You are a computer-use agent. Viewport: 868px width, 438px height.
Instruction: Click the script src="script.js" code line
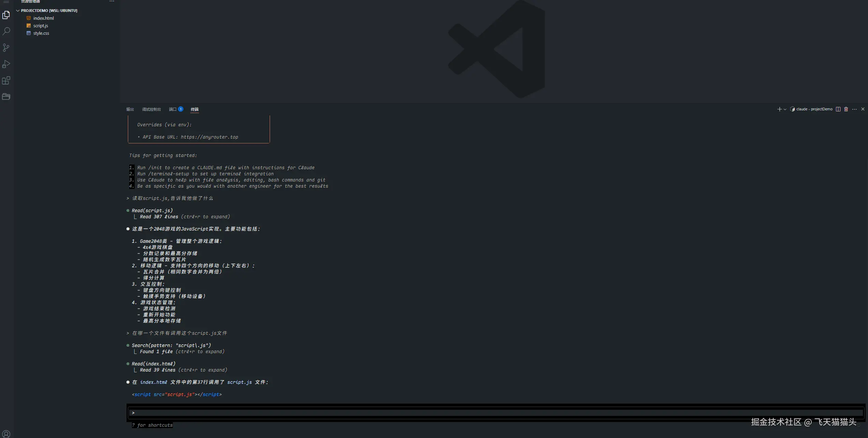(177, 394)
